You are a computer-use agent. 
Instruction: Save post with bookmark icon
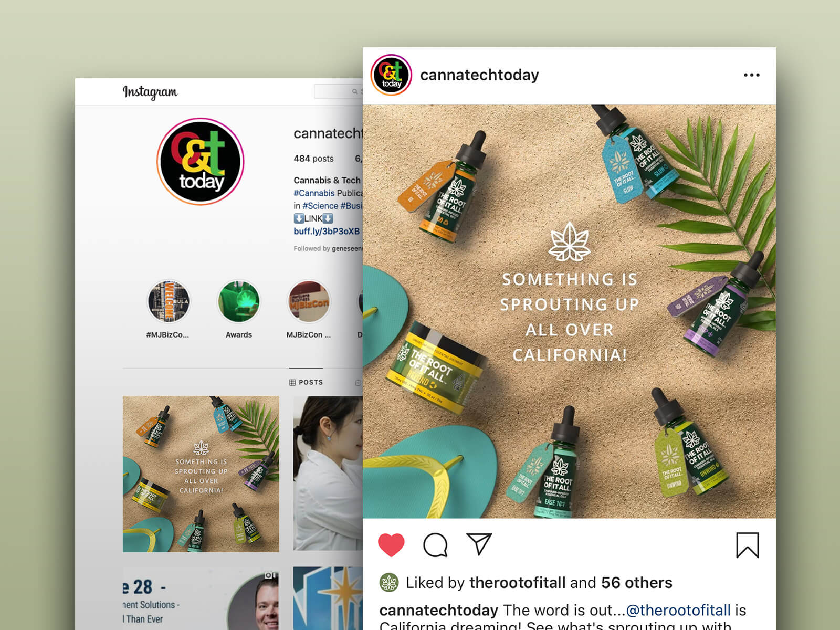[747, 545]
